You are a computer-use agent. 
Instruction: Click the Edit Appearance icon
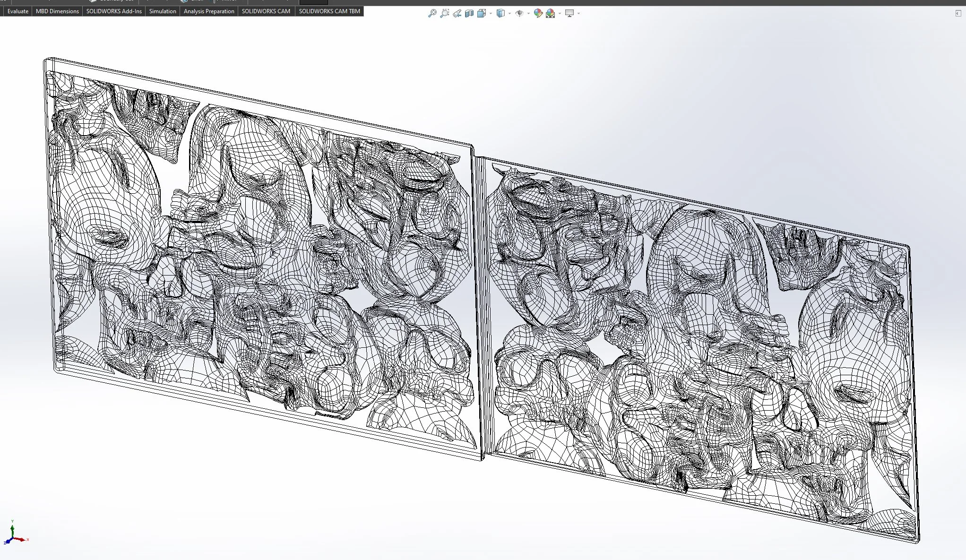(x=538, y=13)
